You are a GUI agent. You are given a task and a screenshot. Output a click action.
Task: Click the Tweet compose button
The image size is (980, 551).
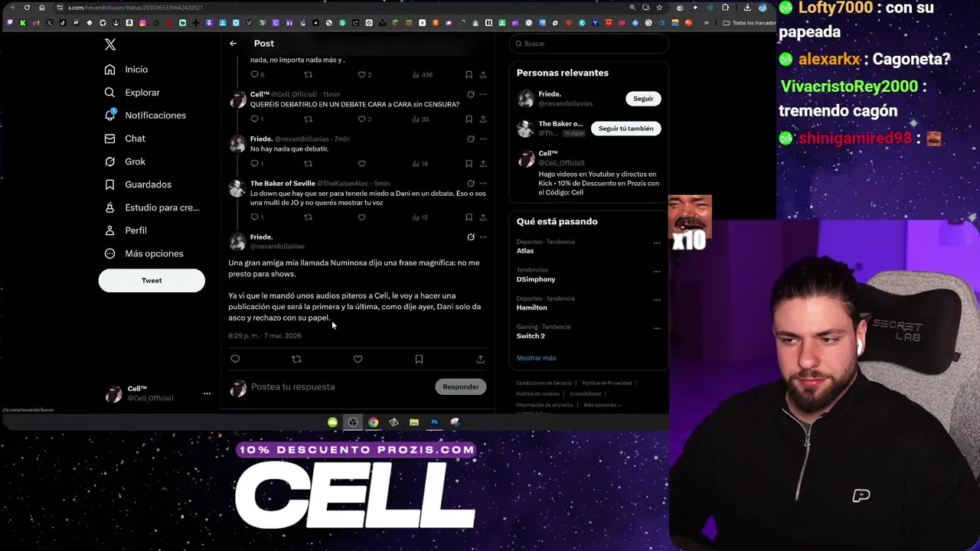pos(152,280)
